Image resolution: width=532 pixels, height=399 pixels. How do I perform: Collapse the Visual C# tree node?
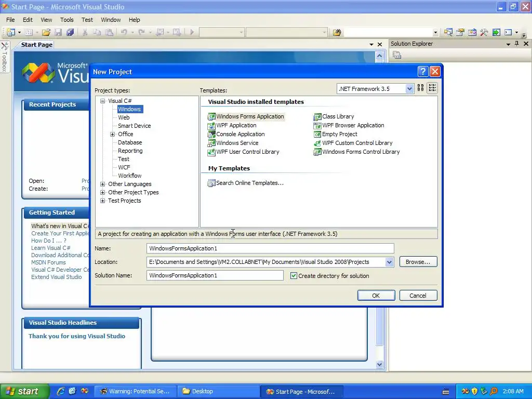[102, 101]
